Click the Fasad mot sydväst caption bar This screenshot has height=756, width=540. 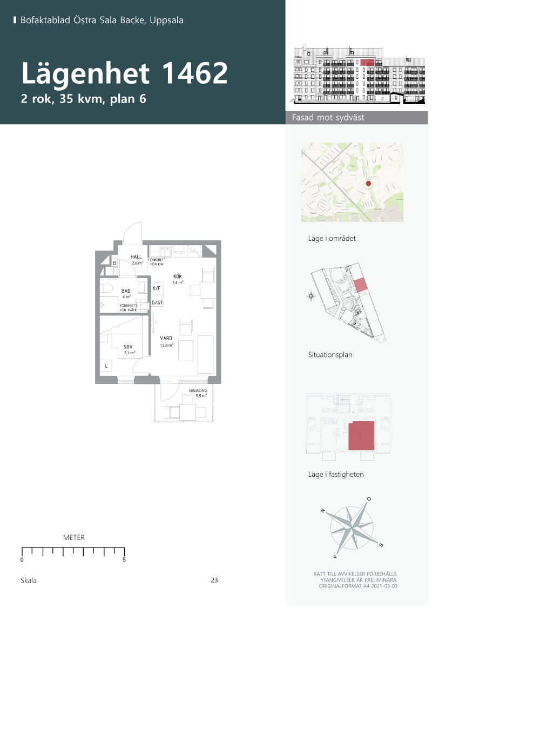pyautogui.click(x=356, y=118)
